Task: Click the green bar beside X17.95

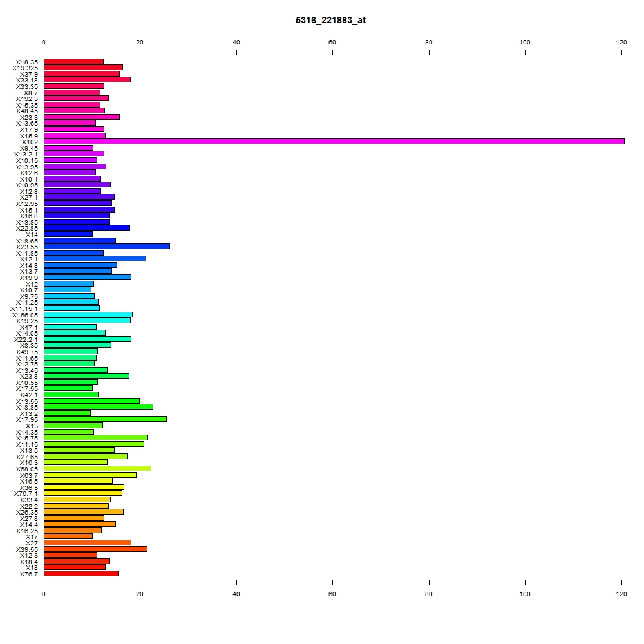Action: 105,419
